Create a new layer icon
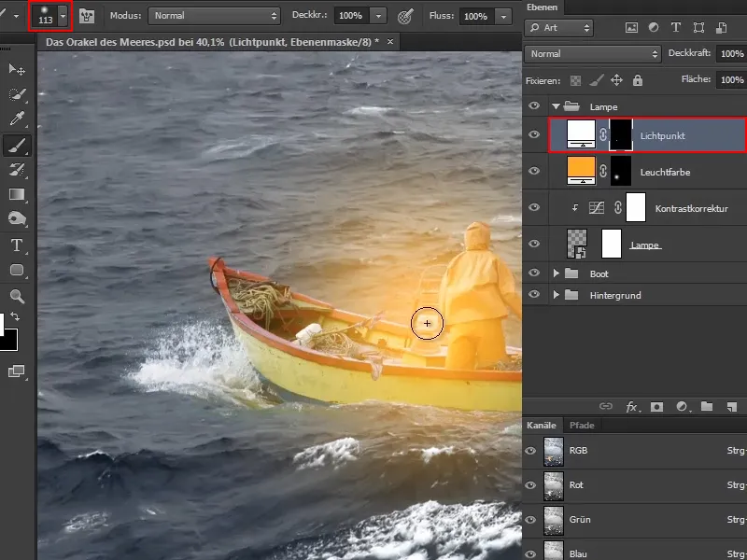 click(x=731, y=407)
